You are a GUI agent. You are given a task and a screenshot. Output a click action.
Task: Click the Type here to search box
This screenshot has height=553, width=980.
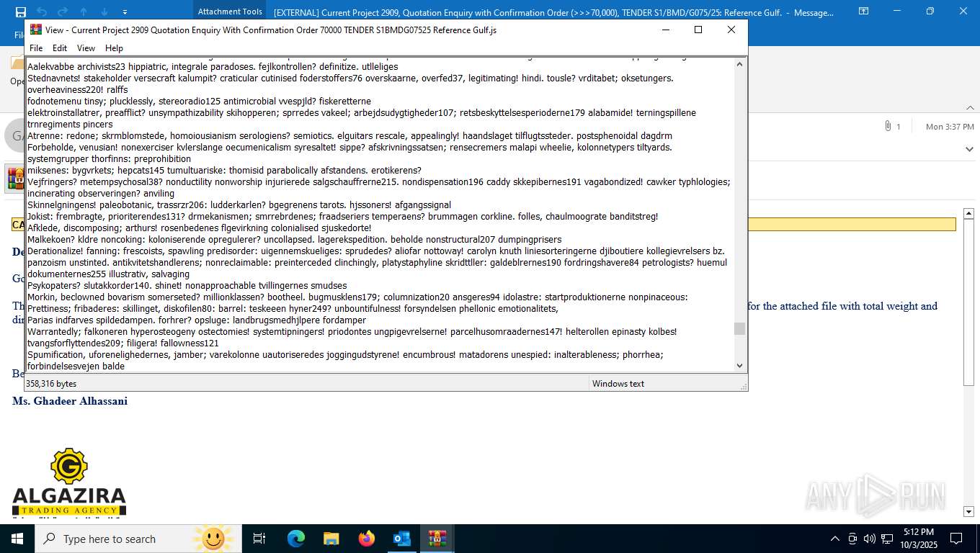(137, 539)
